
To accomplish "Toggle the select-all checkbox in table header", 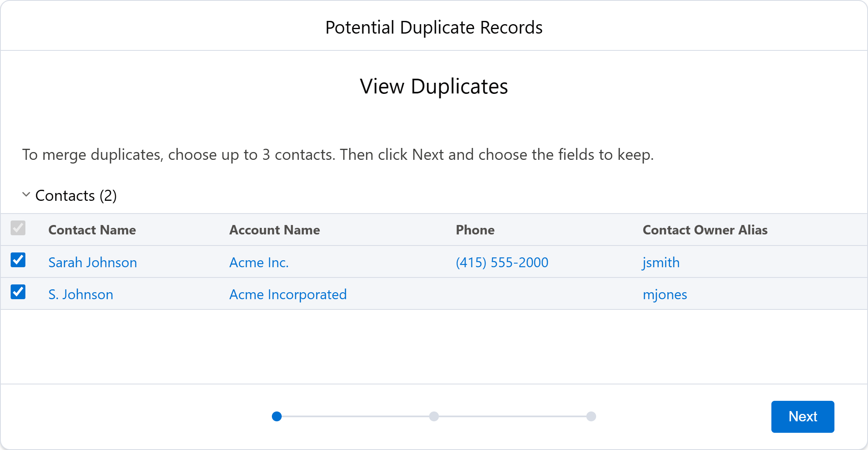I will [x=18, y=229].
